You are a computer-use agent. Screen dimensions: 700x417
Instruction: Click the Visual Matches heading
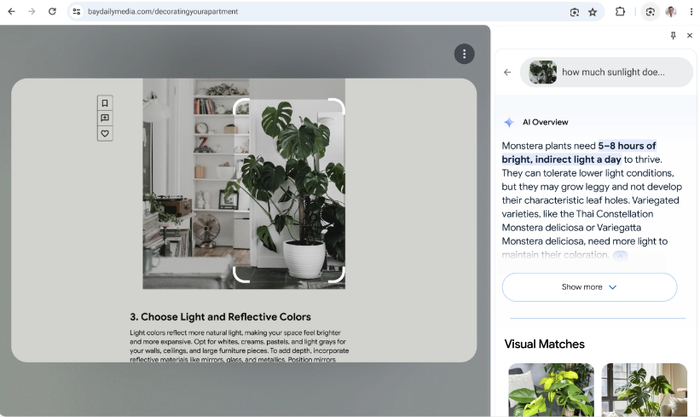tap(544, 344)
